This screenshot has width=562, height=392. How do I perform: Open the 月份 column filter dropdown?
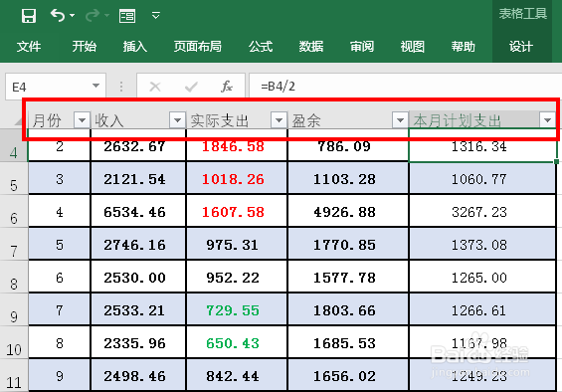pos(82,119)
